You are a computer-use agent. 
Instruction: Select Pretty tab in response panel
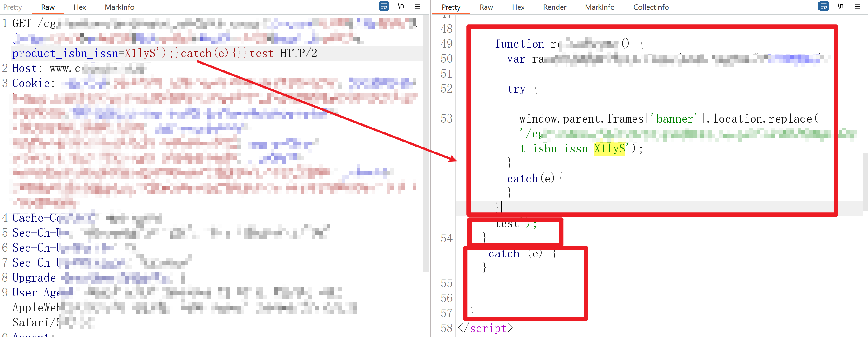(x=451, y=7)
